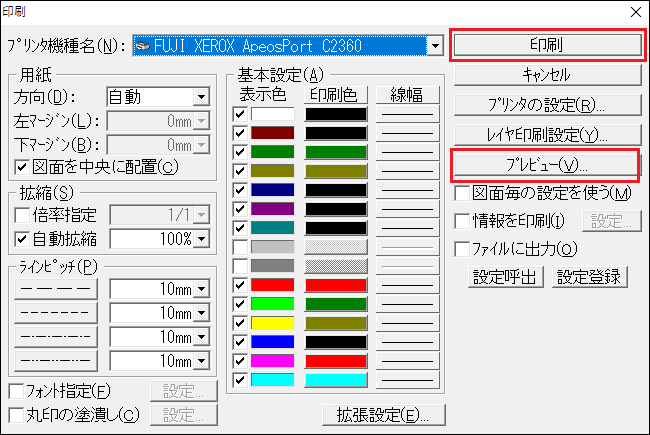The height and width of the screenshot is (435, 650).
Task: Click the cyan 表示色 swatch
Action: pos(272,380)
